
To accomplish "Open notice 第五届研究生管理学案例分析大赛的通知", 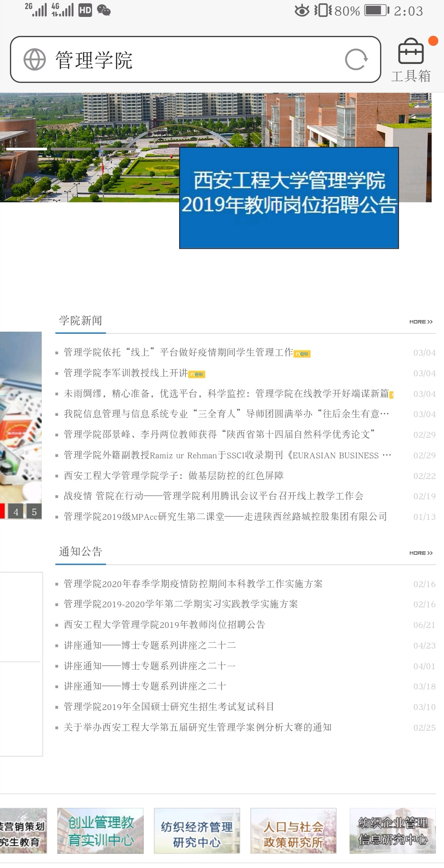I will tap(198, 727).
